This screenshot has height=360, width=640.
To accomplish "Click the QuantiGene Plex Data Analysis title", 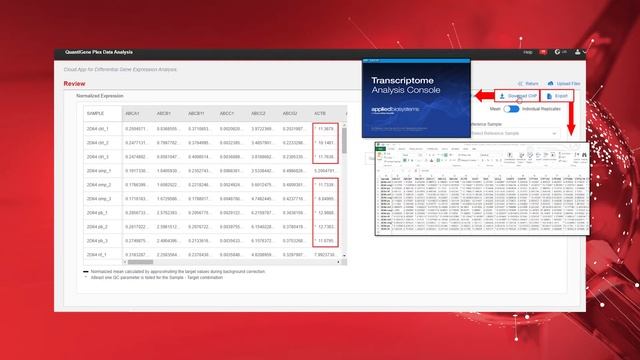I will pyautogui.click(x=99, y=52).
